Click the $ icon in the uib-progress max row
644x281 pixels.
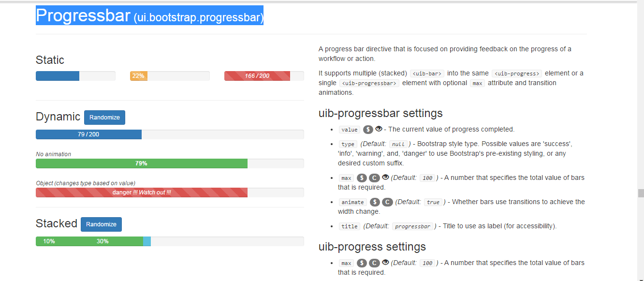(362, 263)
